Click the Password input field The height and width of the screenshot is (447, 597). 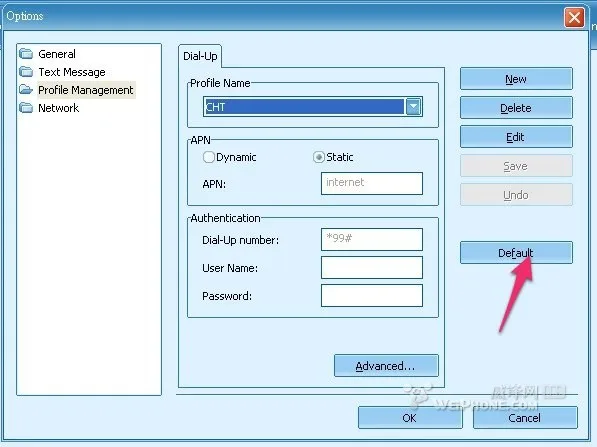[372, 295]
